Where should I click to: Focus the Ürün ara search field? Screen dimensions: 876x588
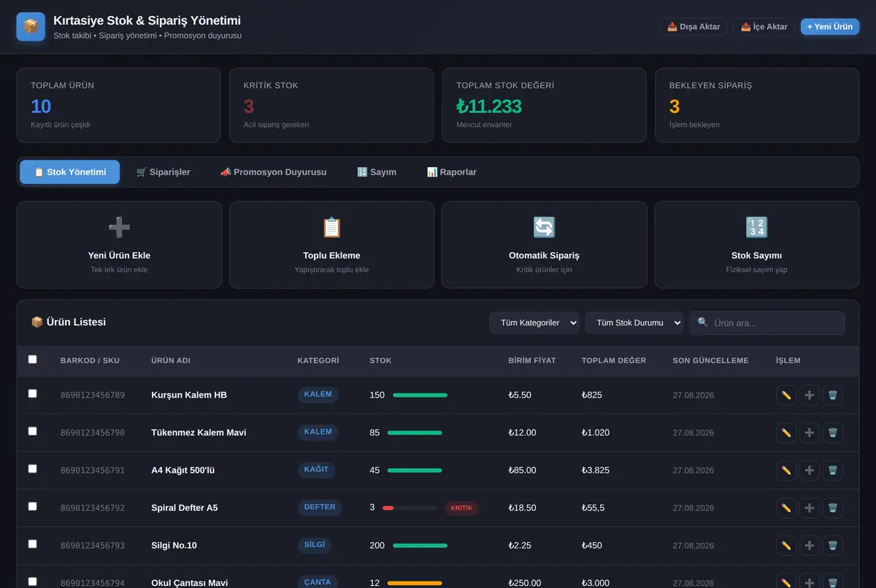(767, 322)
